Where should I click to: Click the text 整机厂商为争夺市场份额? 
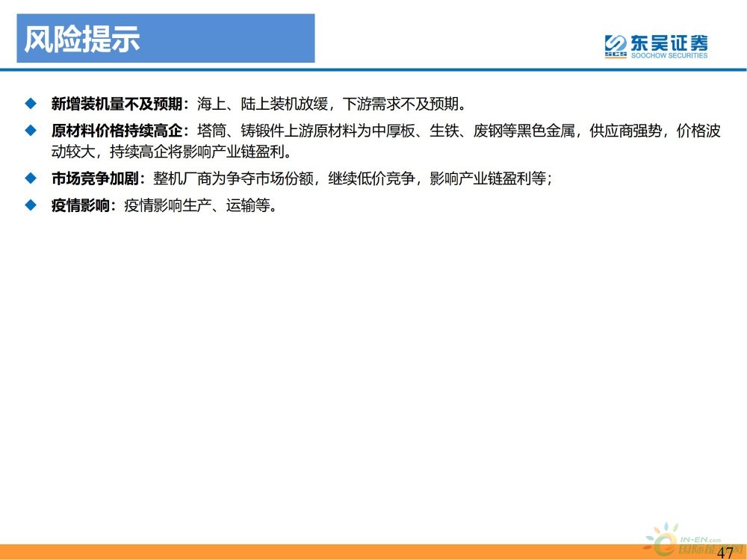(x=233, y=178)
